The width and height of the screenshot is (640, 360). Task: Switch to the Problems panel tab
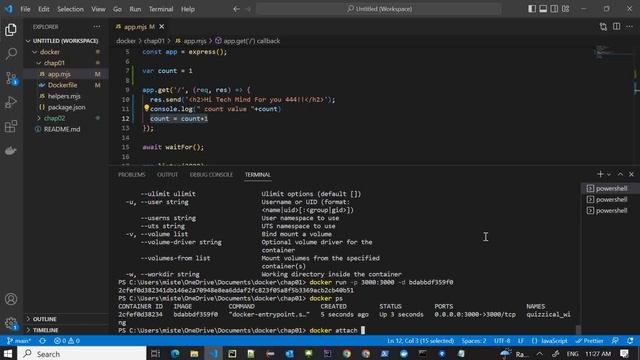point(131,175)
